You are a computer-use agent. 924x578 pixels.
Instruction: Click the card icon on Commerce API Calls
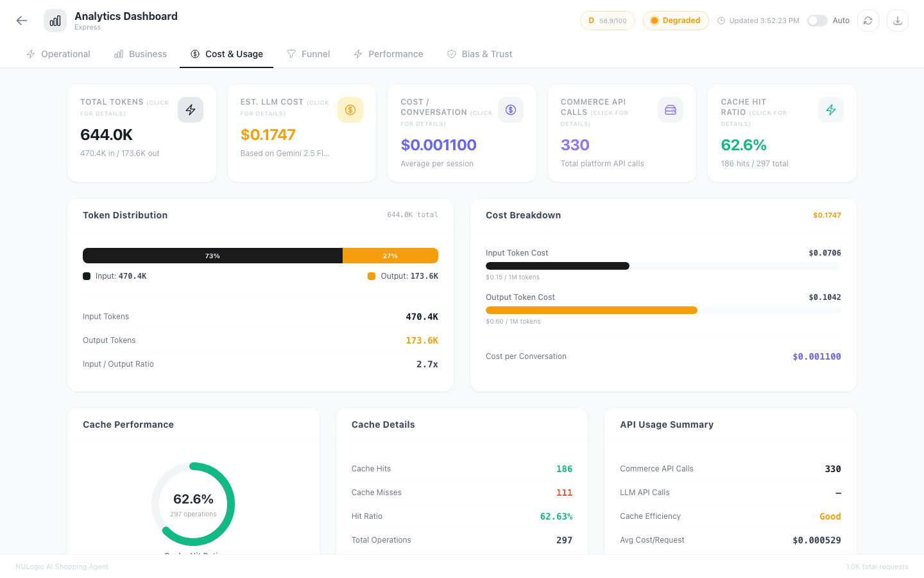tap(671, 110)
